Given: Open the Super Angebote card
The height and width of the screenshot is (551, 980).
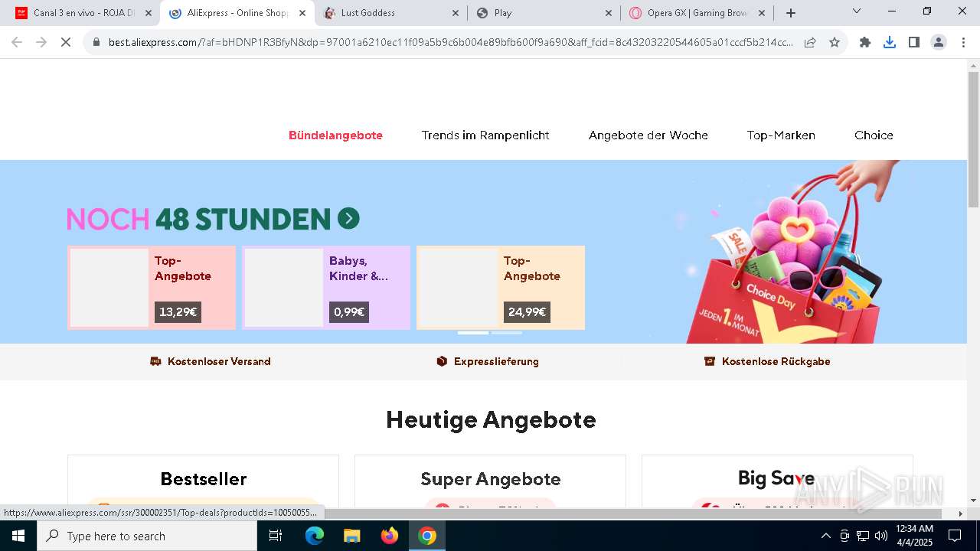Looking at the screenshot, I should 490,481.
